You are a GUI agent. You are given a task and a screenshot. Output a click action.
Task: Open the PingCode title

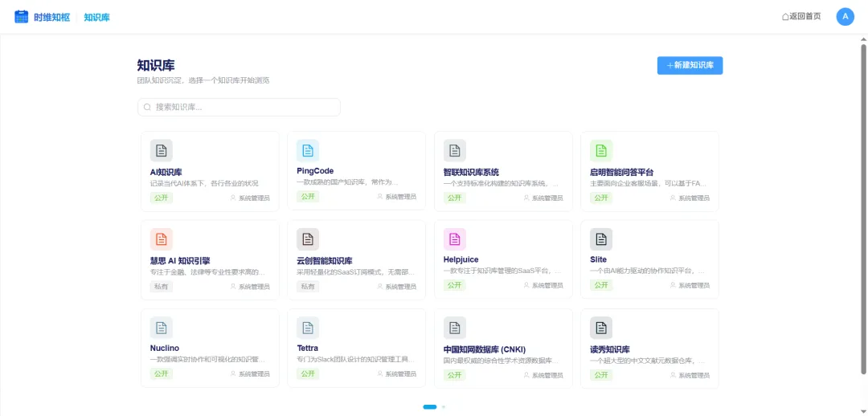315,170
